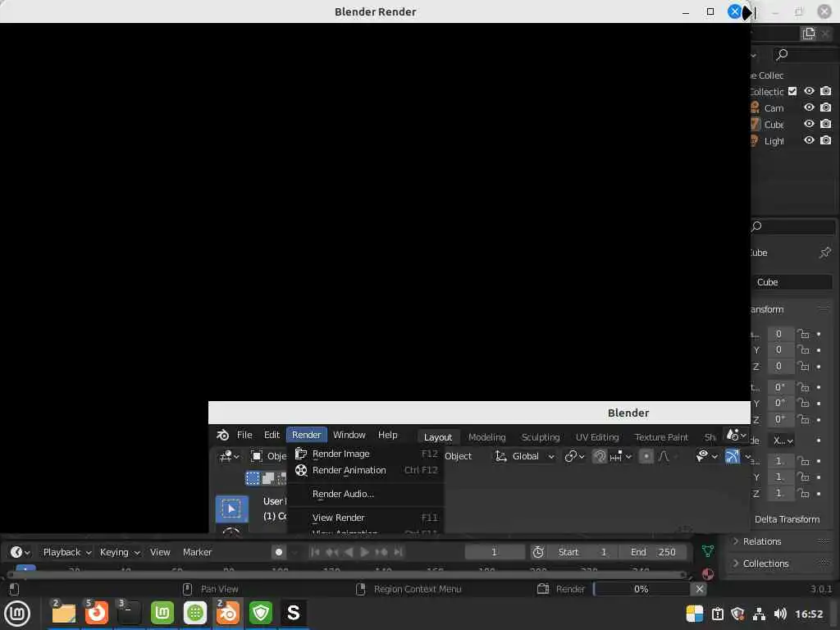The image size is (840, 630).
Task: Click the Camera object icon in outliner
Action: 755,107
